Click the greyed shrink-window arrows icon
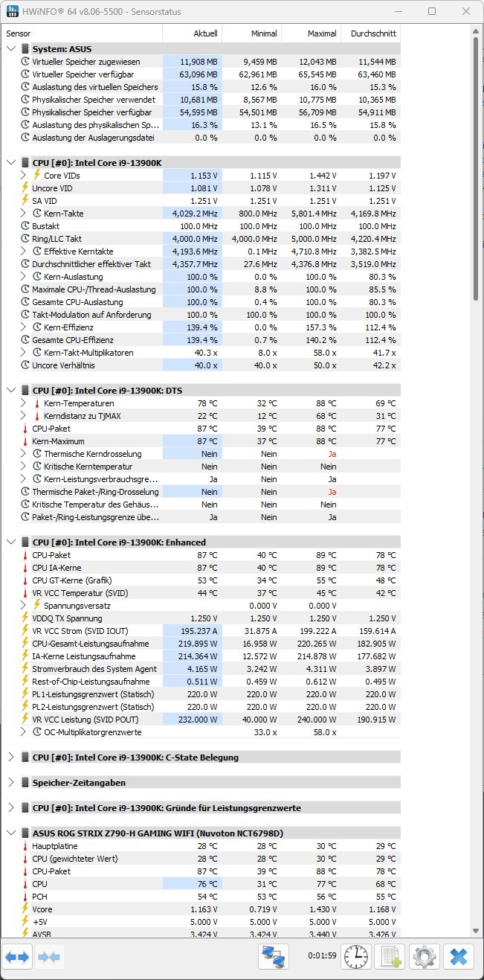The width and height of the screenshot is (484, 980). pyautogui.click(x=49, y=956)
